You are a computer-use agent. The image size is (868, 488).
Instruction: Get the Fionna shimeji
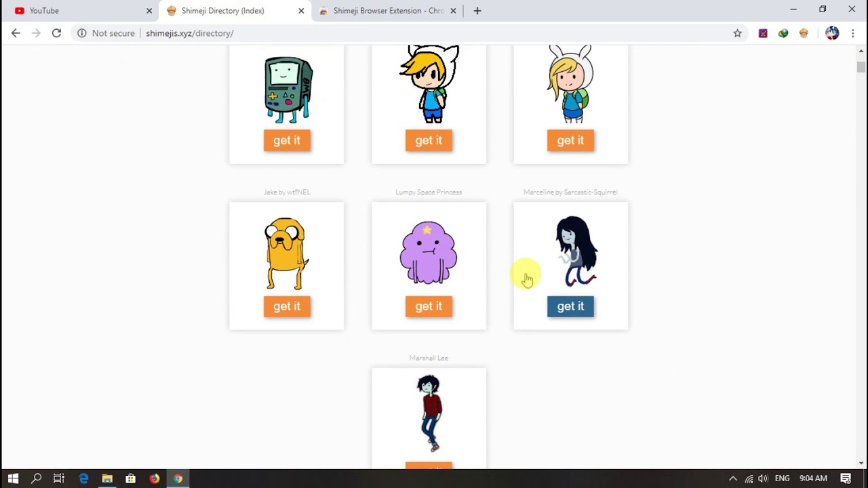tap(570, 140)
